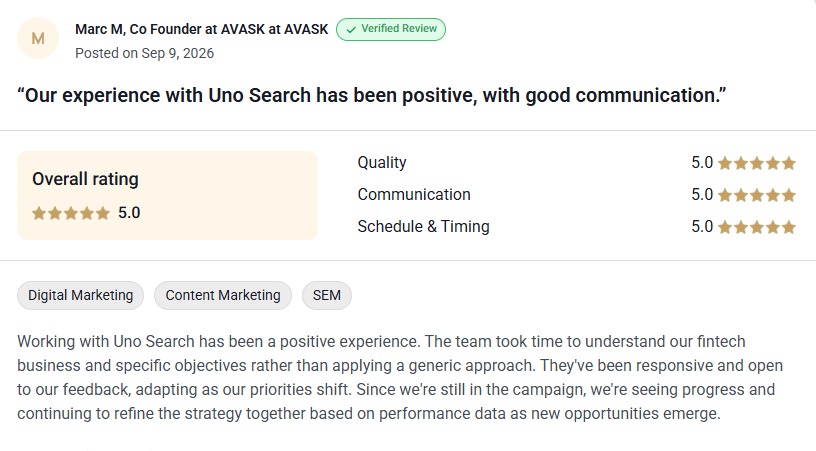The image size is (816, 451).
Task: Click the Quality five-star rating icons
Action: (757, 163)
